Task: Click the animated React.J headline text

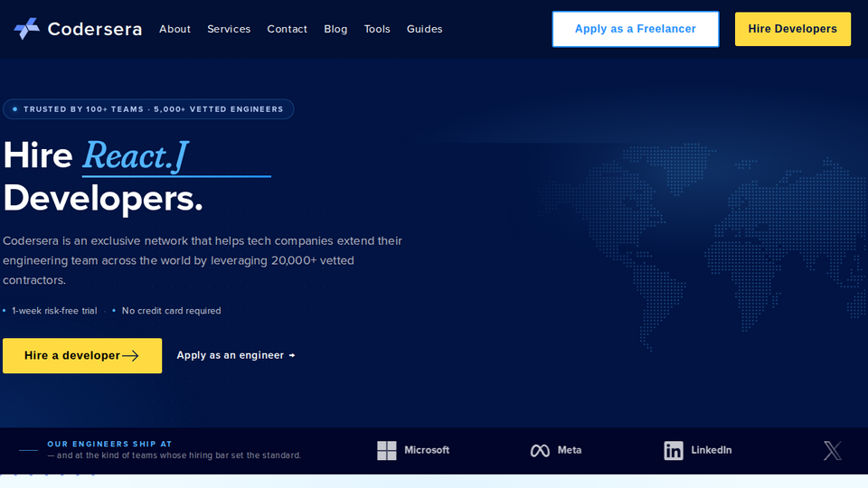Action: click(136, 156)
